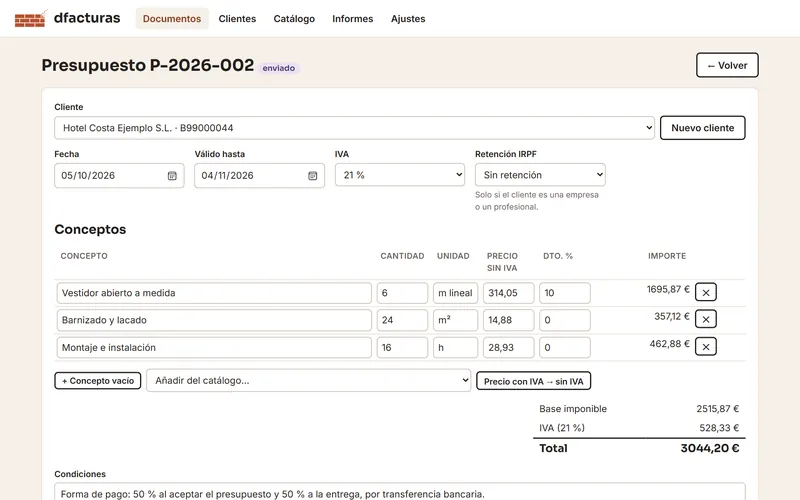Edit concept name Vestidor abierto a medida
The image size is (800, 500).
214,293
